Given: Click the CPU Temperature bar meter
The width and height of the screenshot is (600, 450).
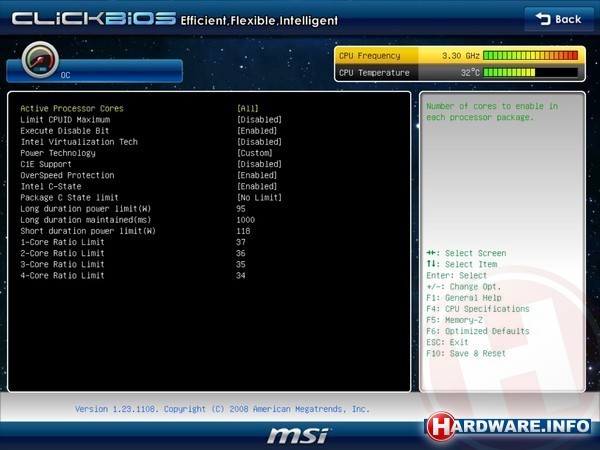Looking at the screenshot, I should (530, 72).
